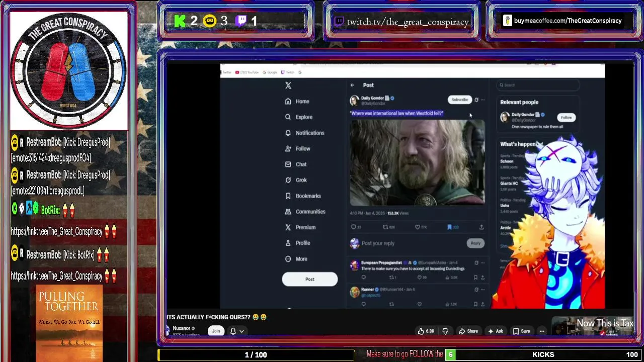This screenshot has width=644, height=362.
Task: Open Premium in the X sidebar
Action: pos(300,227)
